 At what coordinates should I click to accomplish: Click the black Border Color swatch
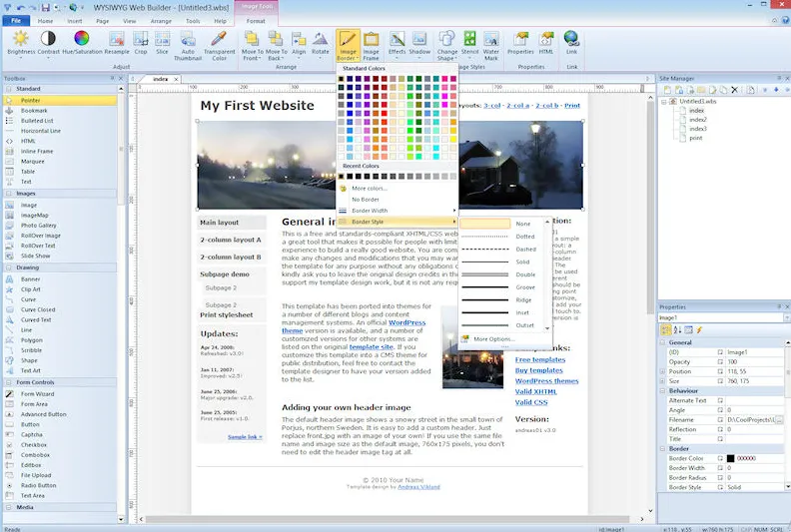[730, 458]
